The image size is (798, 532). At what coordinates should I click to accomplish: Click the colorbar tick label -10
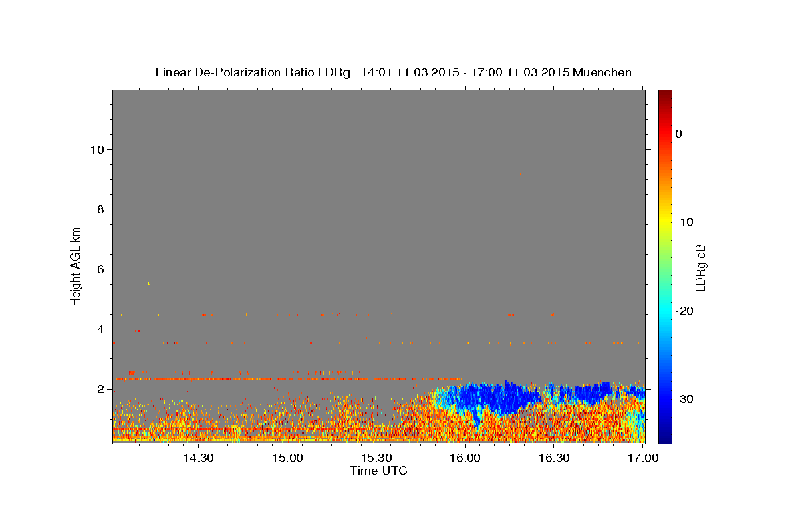(685, 222)
